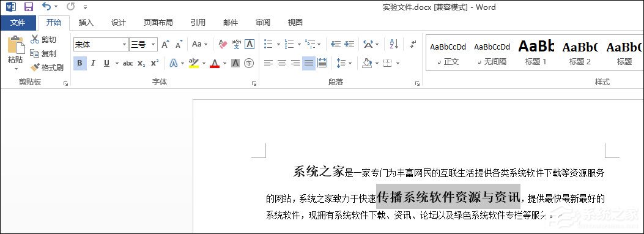Align text left
The image size is (644, 234).
(268, 63)
